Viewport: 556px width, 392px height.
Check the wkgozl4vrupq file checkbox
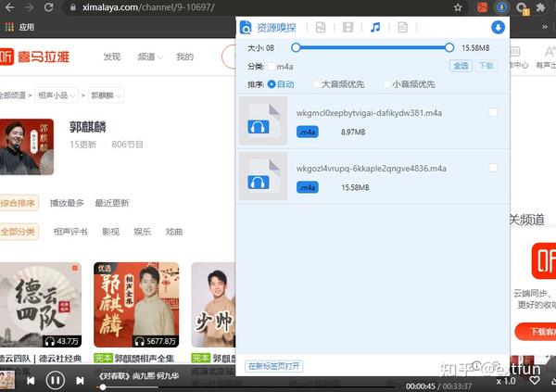click(493, 168)
